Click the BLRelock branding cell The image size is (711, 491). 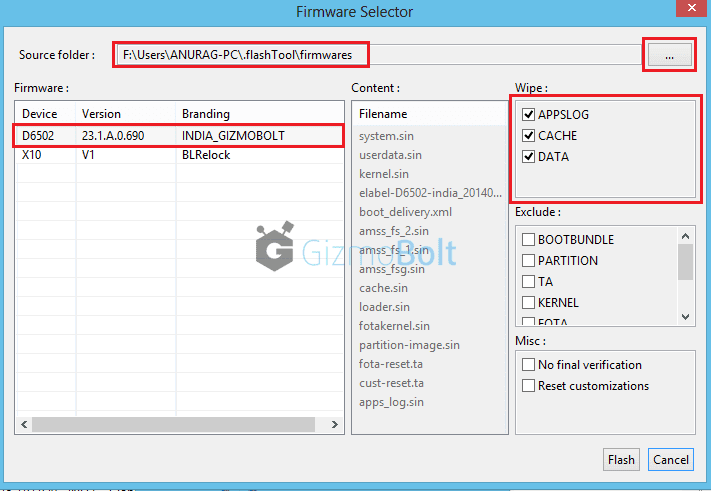206,155
